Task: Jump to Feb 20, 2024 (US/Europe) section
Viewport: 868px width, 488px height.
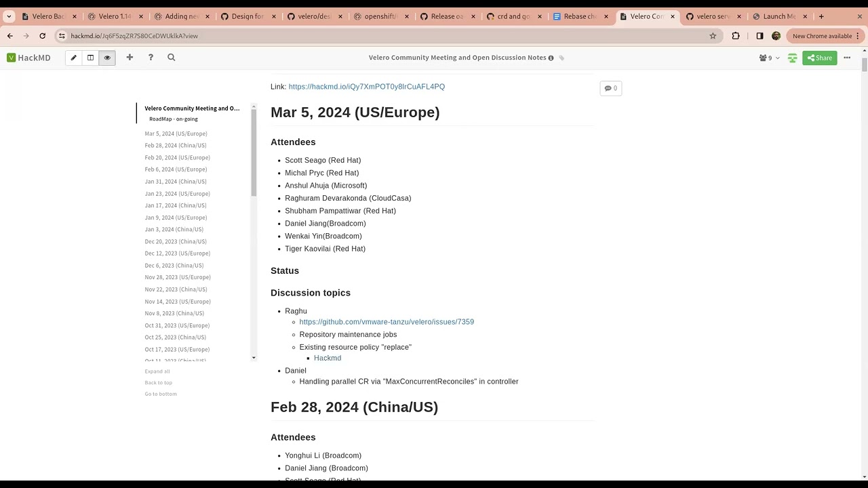Action: pos(177,158)
